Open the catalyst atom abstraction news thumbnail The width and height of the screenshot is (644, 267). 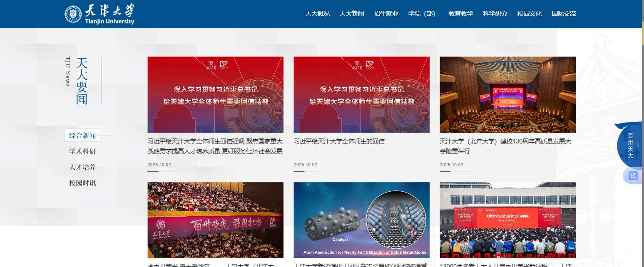[x=361, y=220]
